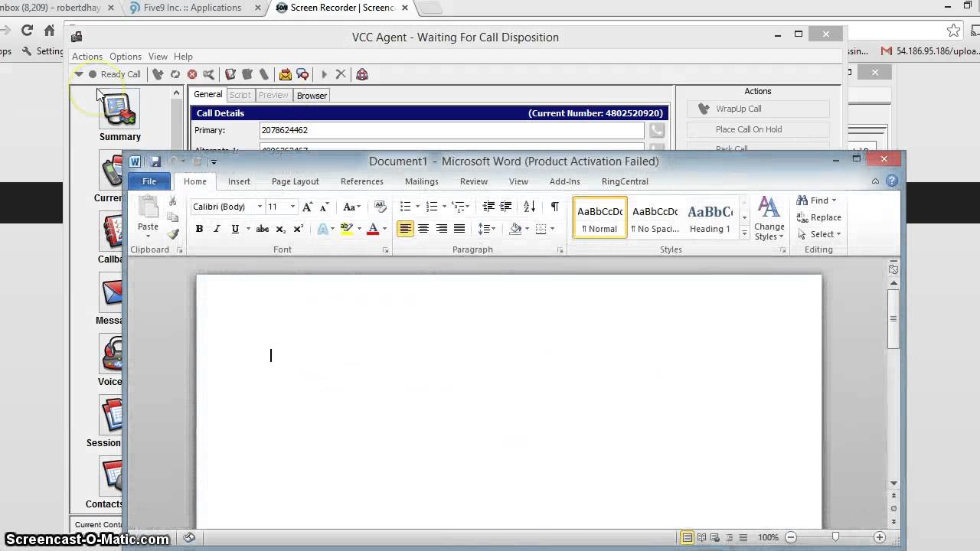Screen dimensions: 980x551
Task: Click the Primary phone number field
Action: (452, 131)
